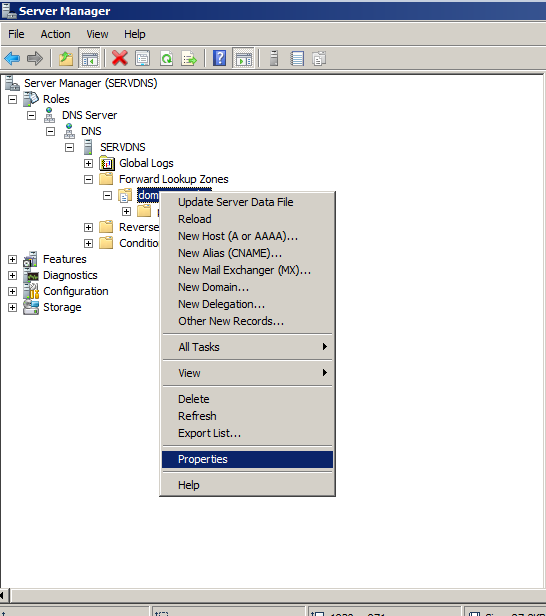546x616 pixels.
Task: Click the Up one level folder icon
Action: [66, 59]
